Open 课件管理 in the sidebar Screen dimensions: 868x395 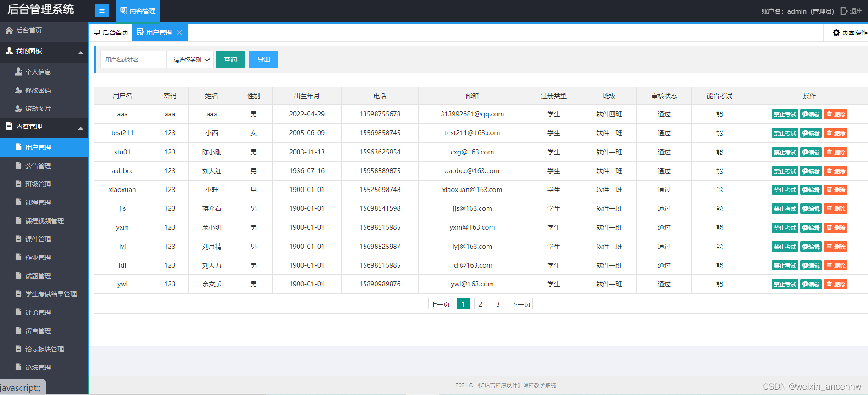click(44, 239)
